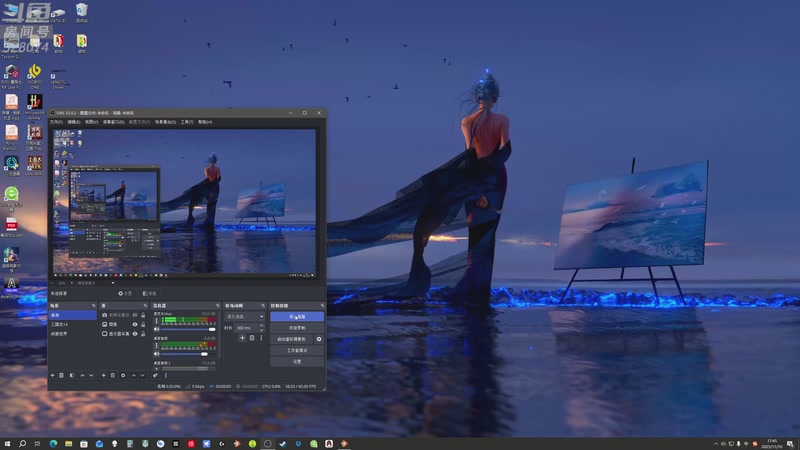Pop out the Sources dock with its float icon
800x450 pixels.
145,306
